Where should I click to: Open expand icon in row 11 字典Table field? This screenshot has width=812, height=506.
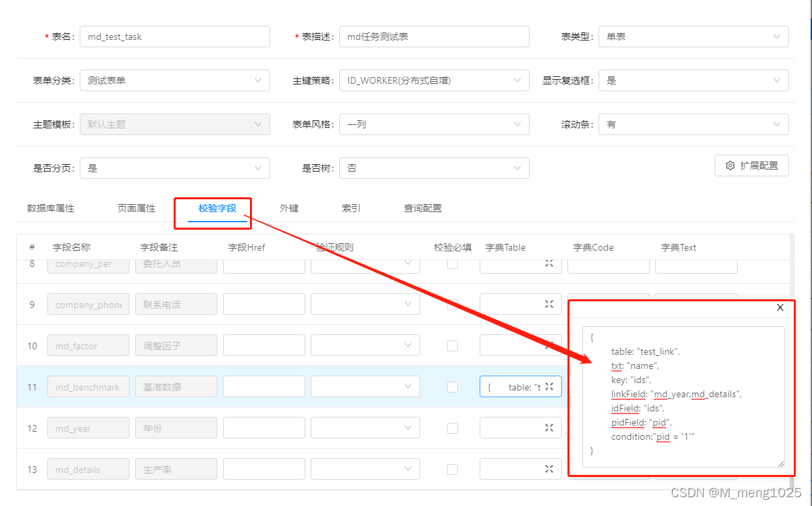pos(549,386)
